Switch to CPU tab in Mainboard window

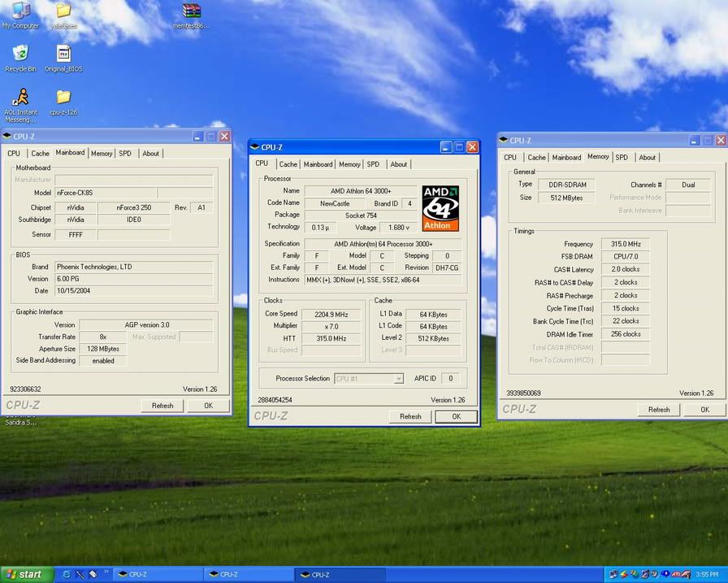coord(14,154)
